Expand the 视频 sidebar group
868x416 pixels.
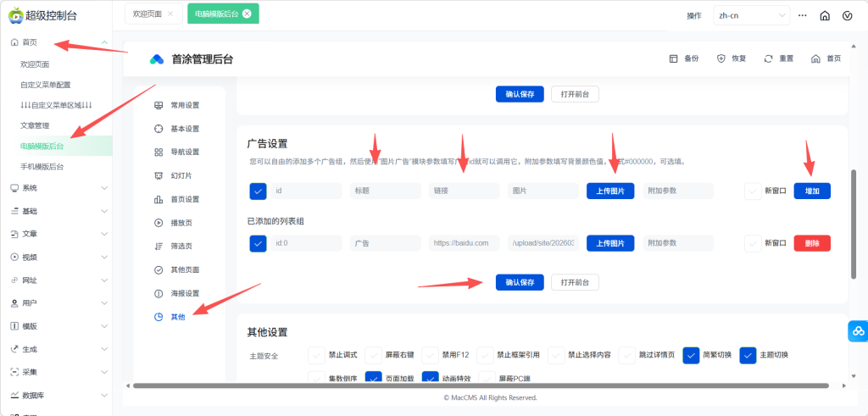pyautogui.click(x=104, y=258)
